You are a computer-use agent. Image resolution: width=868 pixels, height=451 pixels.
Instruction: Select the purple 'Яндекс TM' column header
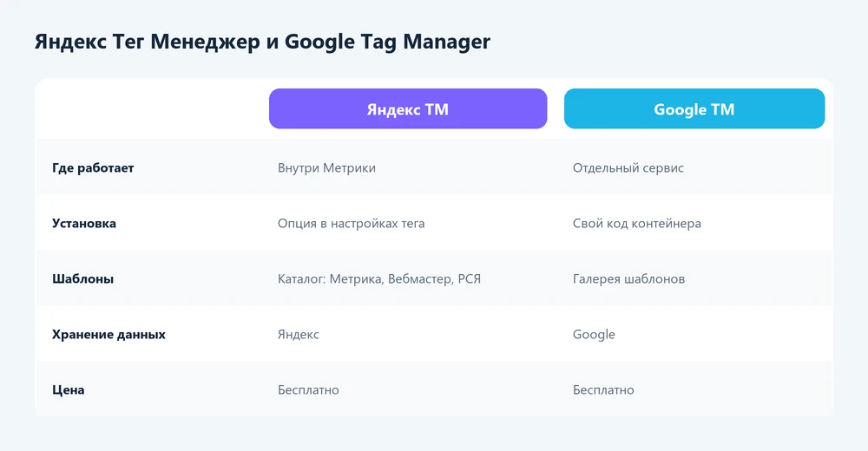(x=408, y=109)
